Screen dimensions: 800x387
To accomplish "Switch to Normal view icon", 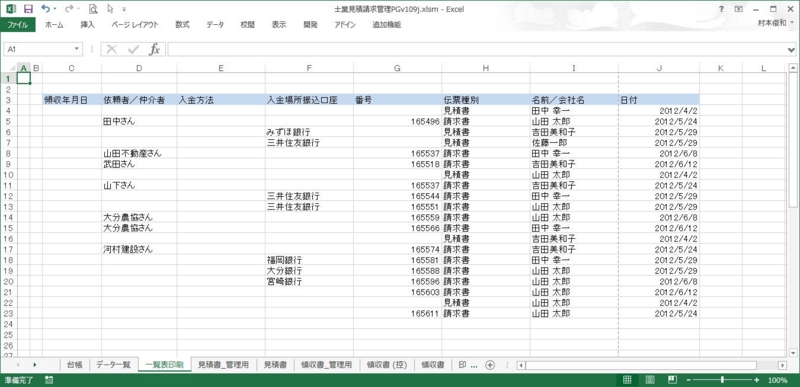I will pos(627,380).
